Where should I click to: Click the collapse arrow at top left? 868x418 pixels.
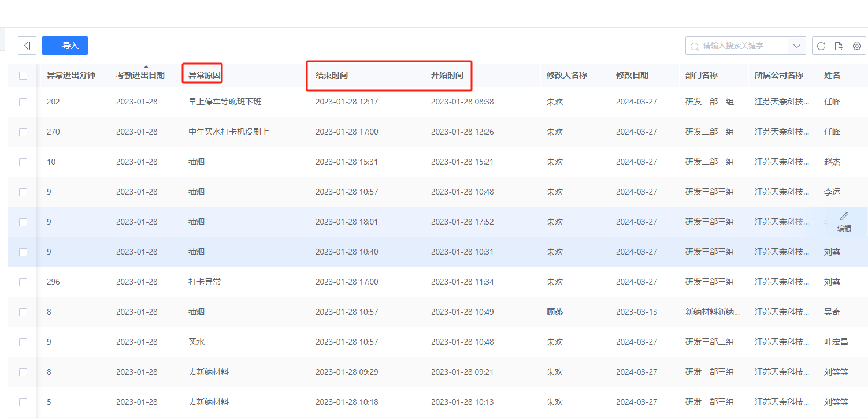(27, 45)
